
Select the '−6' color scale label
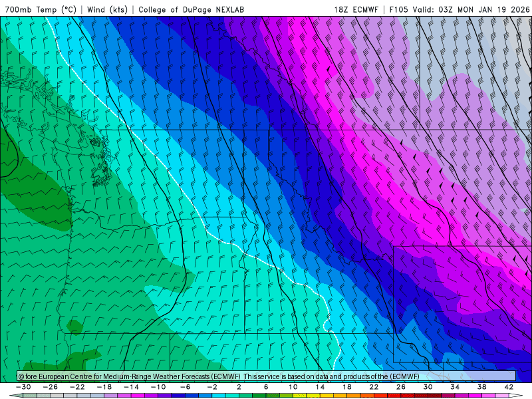click(186, 387)
